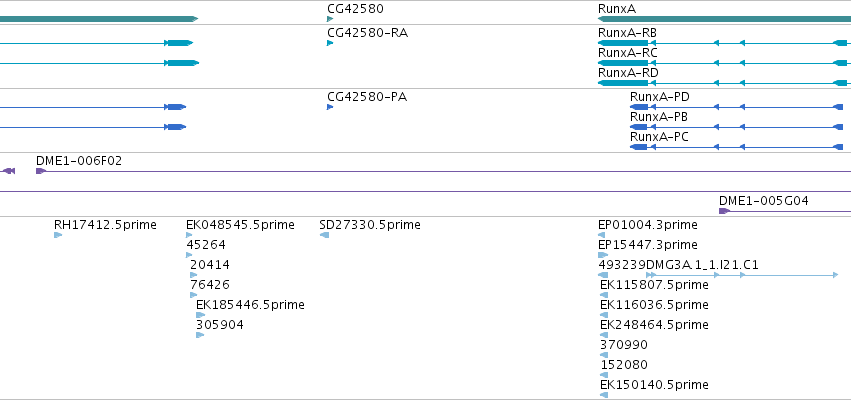Click the EK150140.5prime EST label
851x400 pixels.
(654, 385)
